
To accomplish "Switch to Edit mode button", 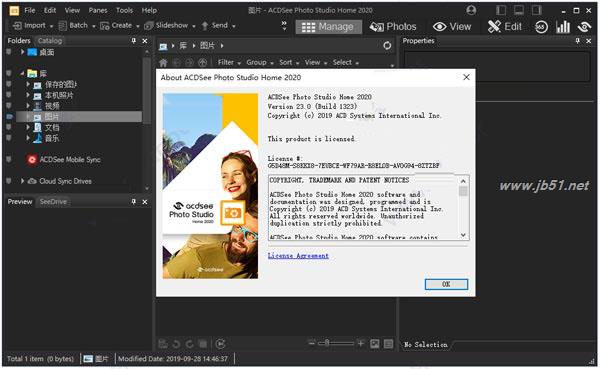I will pos(504,27).
